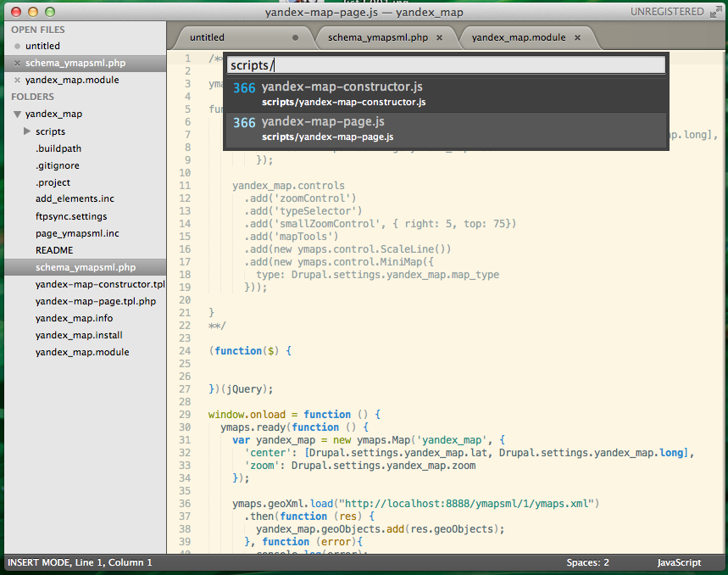Open add_elements.inc in sidebar
The image size is (728, 575).
pyautogui.click(x=75, y=198)
